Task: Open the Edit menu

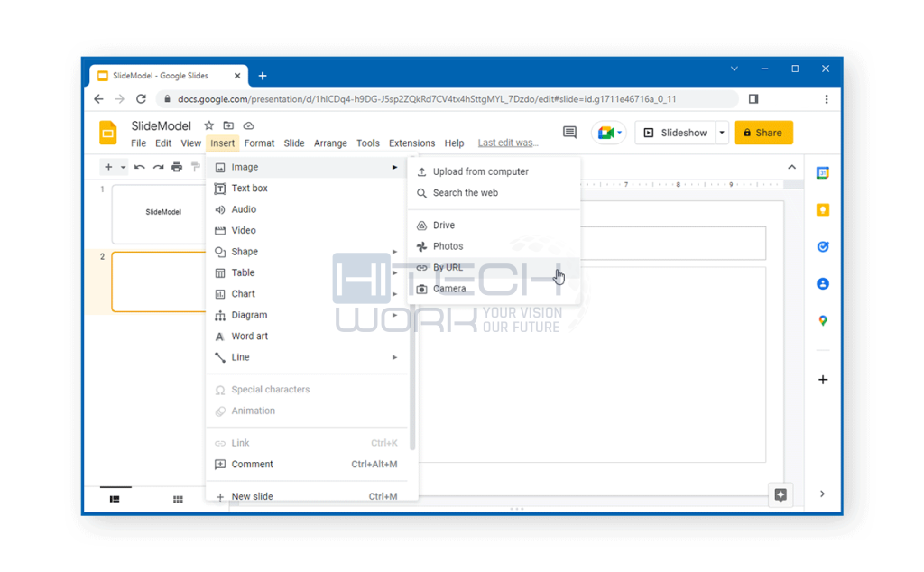Action: point(163,143)
